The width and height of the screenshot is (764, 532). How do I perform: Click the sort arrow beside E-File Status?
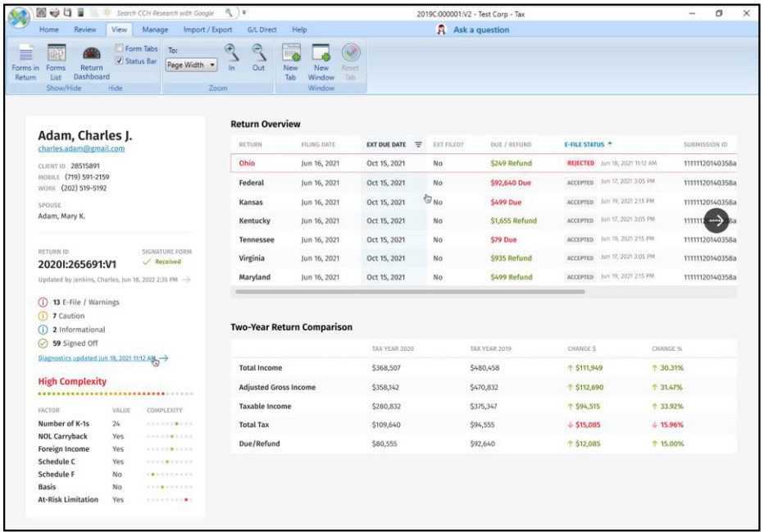tap(610, 144)
